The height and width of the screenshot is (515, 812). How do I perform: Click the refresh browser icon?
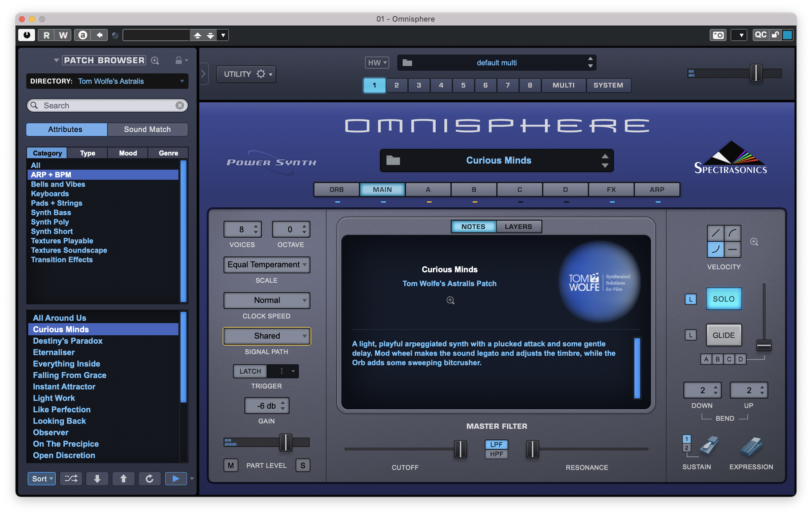(x=149, y=479)
